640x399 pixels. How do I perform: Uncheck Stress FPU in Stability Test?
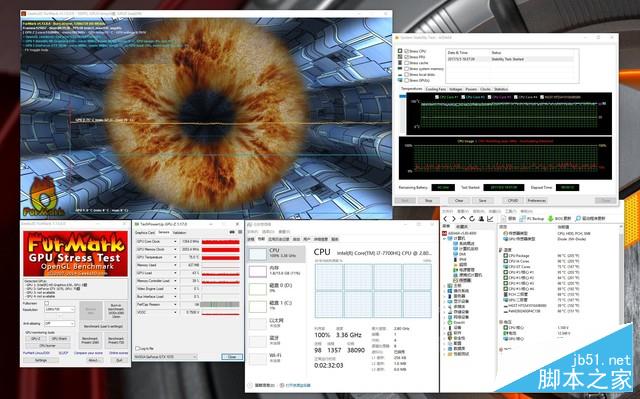pos(407,57)
